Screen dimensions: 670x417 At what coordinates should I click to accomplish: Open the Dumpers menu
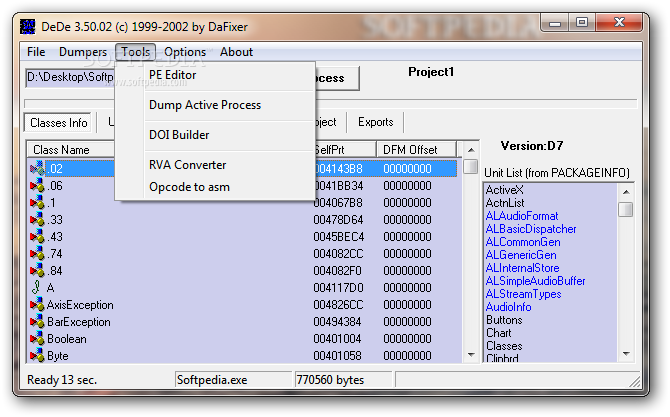pyautogui.click(x=83, y=52)
